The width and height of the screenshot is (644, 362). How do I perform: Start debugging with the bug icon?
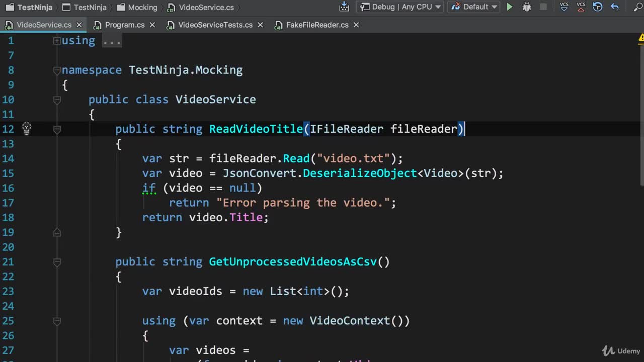527,7
